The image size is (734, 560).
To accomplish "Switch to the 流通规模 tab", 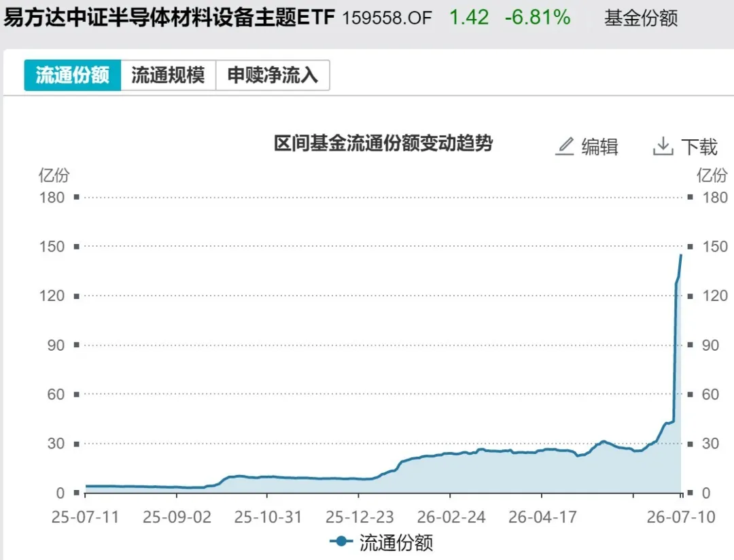I will (168, 75).
